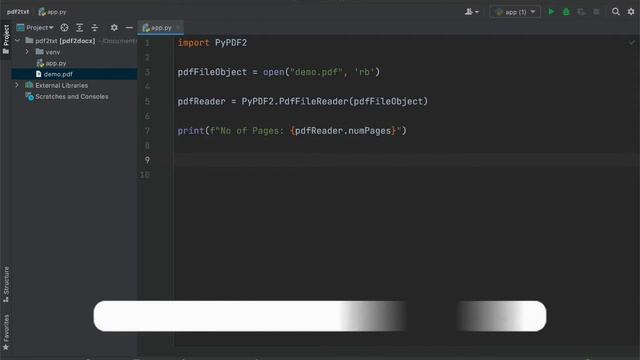Click the pdfFileObject variable on line 3
The width and height of the screenshot is (640, 360).
pyautogui.click(x=212, y=72)
